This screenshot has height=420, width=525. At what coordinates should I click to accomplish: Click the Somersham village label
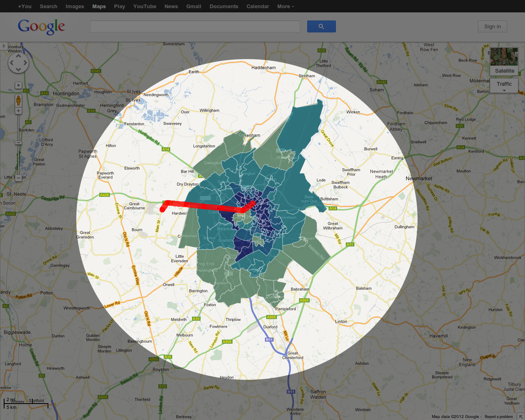coord(174,44)
